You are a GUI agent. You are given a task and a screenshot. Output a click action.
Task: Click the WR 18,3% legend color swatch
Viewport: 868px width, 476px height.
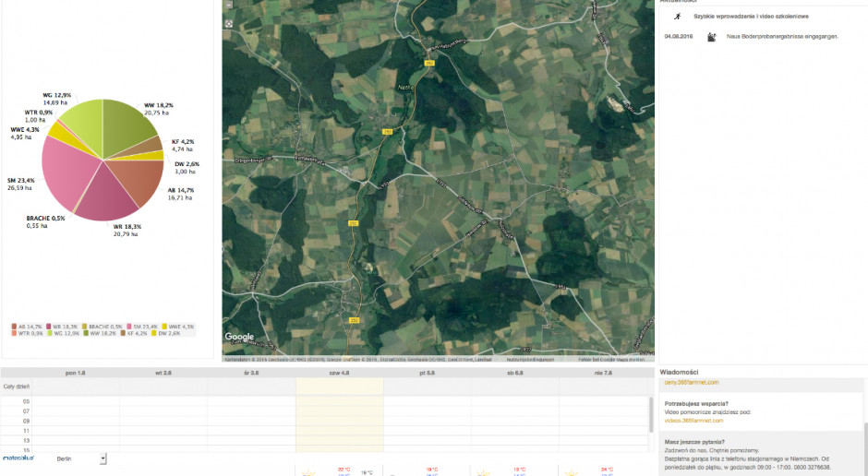(49, 327)
